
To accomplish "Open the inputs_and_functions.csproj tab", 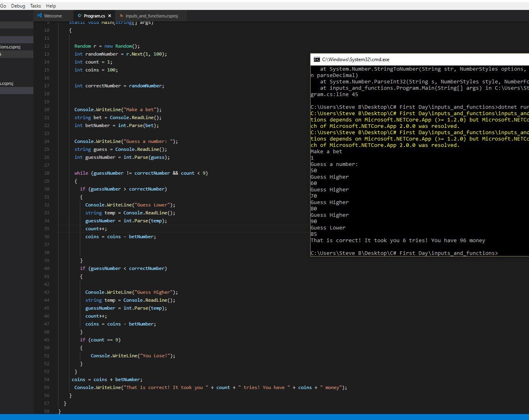I will tap(151, 16).
